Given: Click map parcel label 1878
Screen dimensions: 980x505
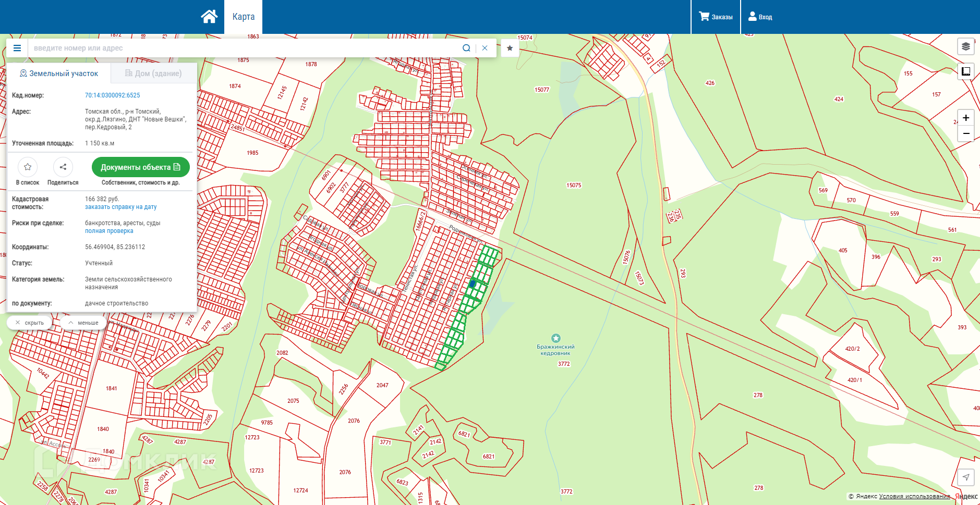Looking at the screenshot, I should 311,64.
